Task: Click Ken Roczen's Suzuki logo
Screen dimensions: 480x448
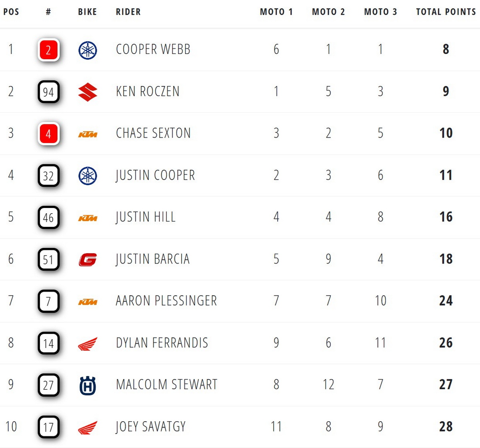Action: point(88,92)
